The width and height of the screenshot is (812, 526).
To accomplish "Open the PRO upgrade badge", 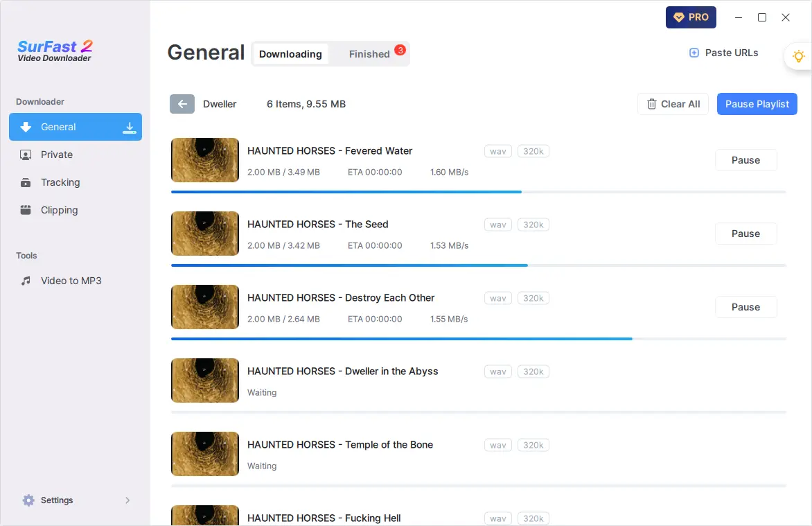I will [691, 17].
